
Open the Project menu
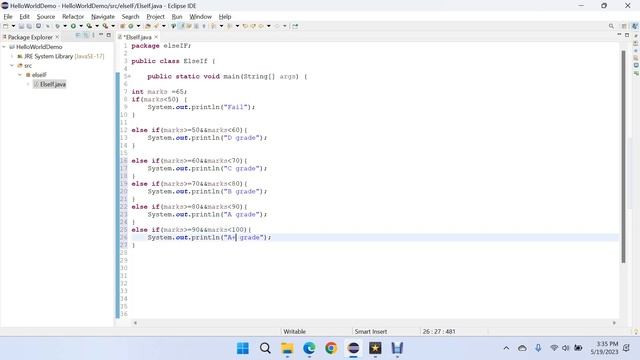click(x=156, y=17)
